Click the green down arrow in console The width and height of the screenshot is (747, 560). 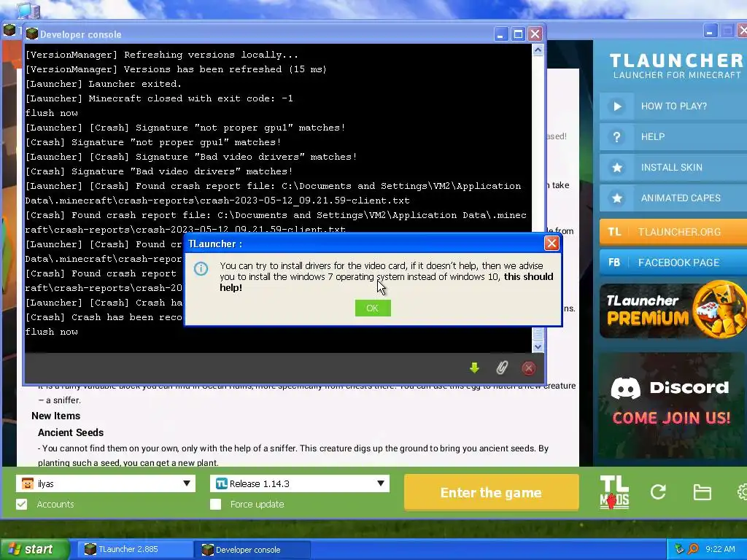(x=474, y=367)
